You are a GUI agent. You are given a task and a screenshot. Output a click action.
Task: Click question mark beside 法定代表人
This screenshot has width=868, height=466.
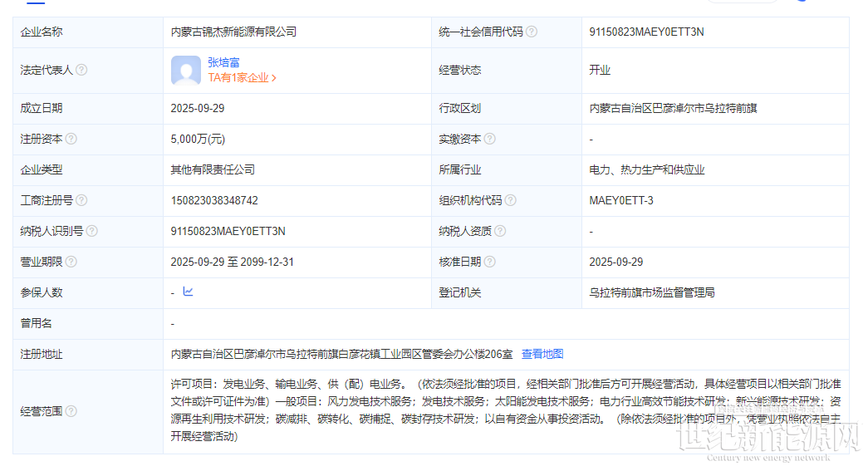click(81, 71)
